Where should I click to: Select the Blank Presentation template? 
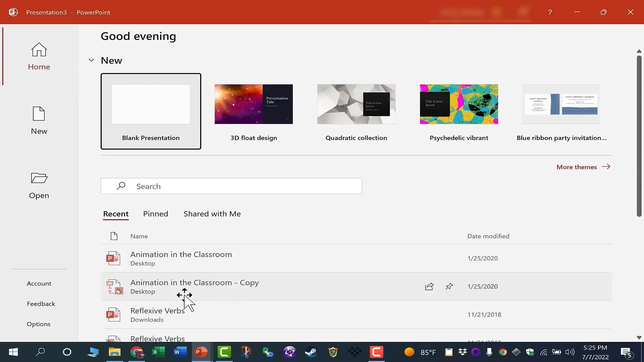[151, 111]
